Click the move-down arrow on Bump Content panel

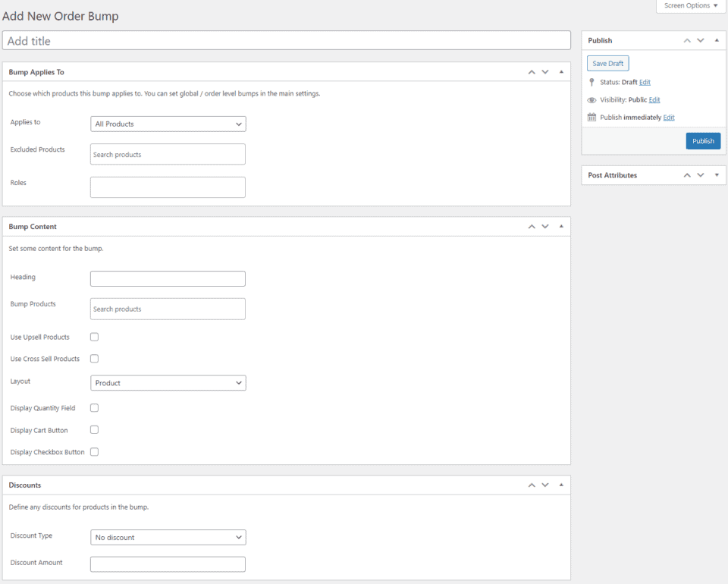544,226
